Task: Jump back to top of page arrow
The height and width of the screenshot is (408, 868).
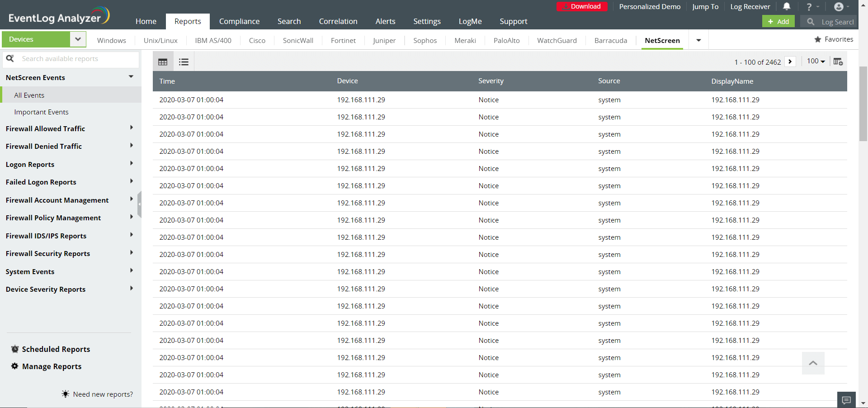Action: click(x=813, y=363)
